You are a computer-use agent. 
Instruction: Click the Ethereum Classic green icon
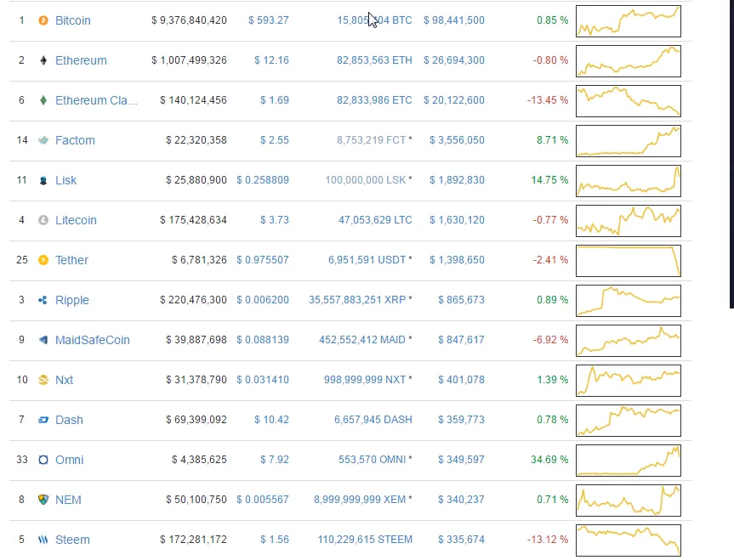coord(43,100)
